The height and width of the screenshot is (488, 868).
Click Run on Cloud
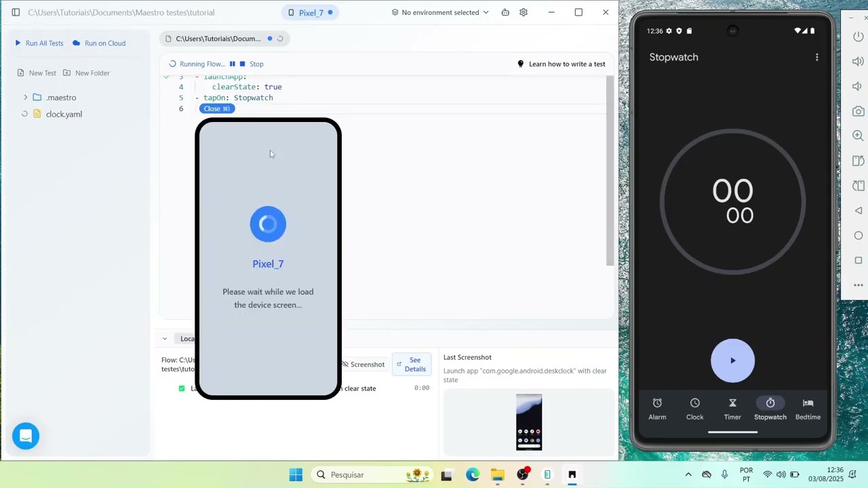[x=99, y=43]
